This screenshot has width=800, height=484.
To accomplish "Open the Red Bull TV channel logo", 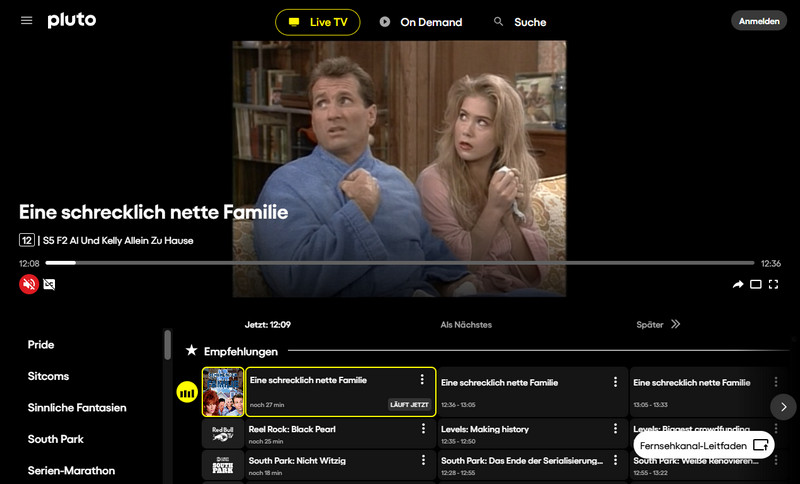I will (222, 434).
